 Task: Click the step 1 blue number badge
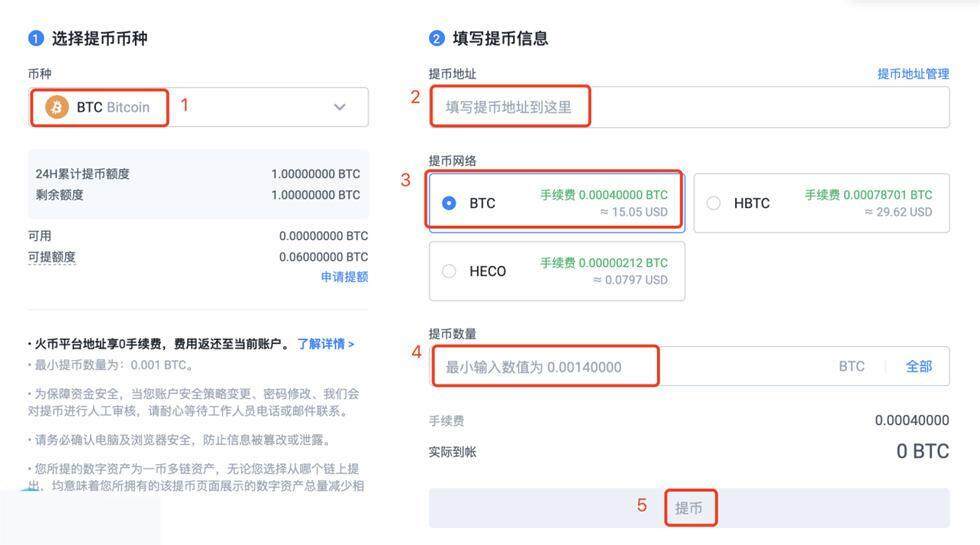(36, 39)
